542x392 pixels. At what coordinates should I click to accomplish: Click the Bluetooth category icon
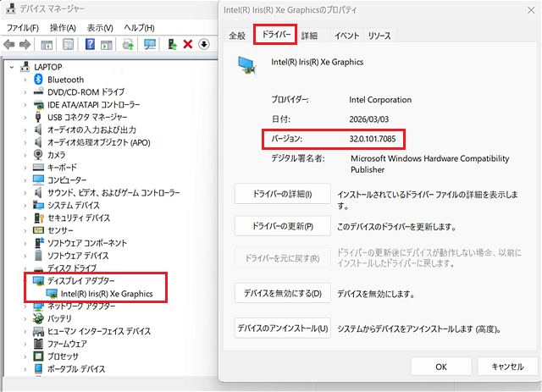click(x=38, y=80)
